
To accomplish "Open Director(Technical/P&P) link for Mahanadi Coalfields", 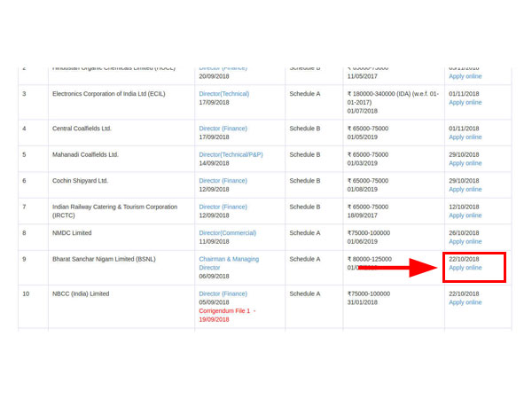I will pos(231,154).
